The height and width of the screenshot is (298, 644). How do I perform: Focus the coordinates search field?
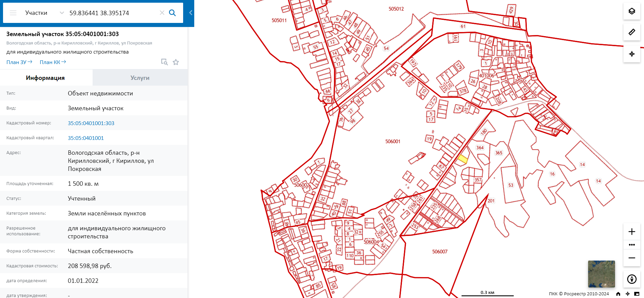112,13
